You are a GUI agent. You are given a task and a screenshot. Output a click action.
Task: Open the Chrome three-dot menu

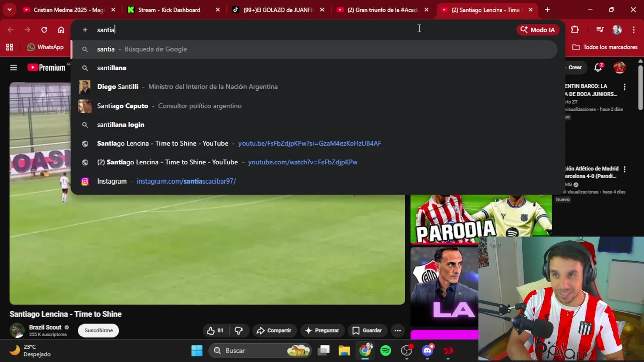(634, 30)
